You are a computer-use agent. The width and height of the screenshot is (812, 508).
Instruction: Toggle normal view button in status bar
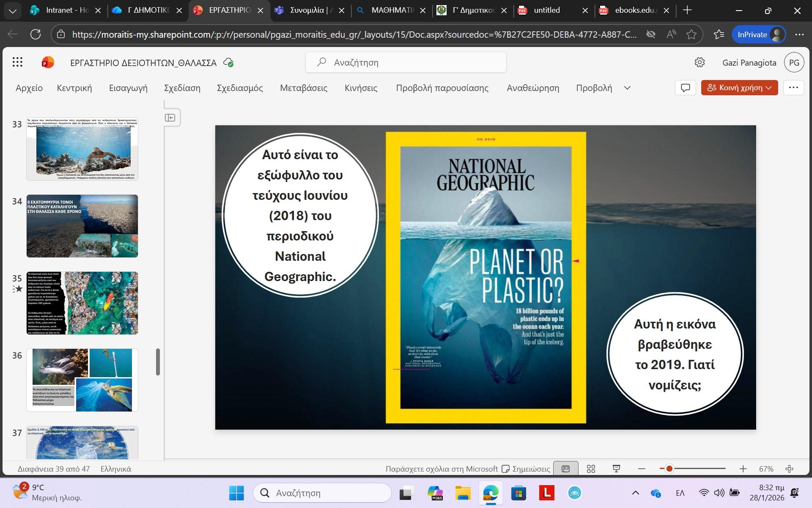coord(565,469)
